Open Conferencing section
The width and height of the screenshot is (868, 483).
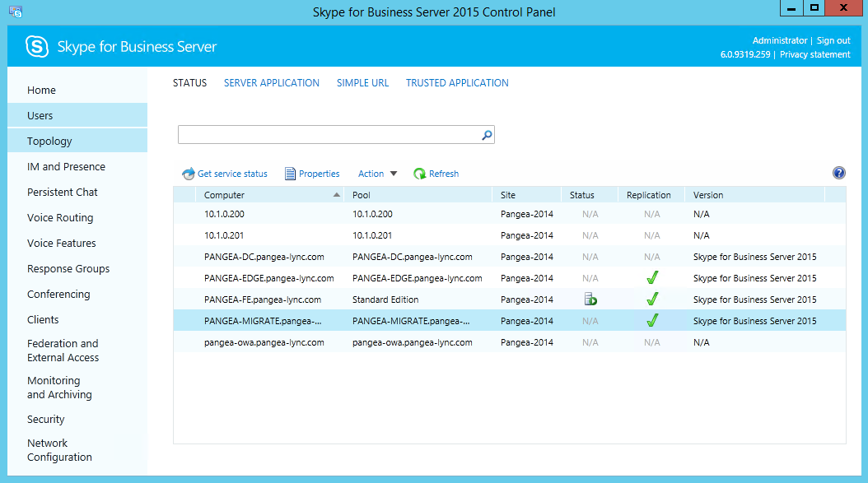[77, 294]
